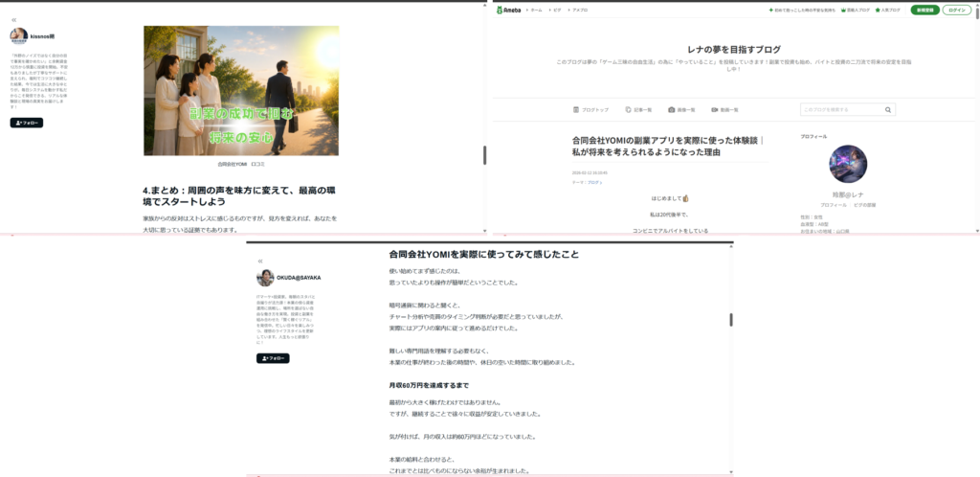Follow kissnos with the フォロー button
980x477 pixels.
pos(26,123)
